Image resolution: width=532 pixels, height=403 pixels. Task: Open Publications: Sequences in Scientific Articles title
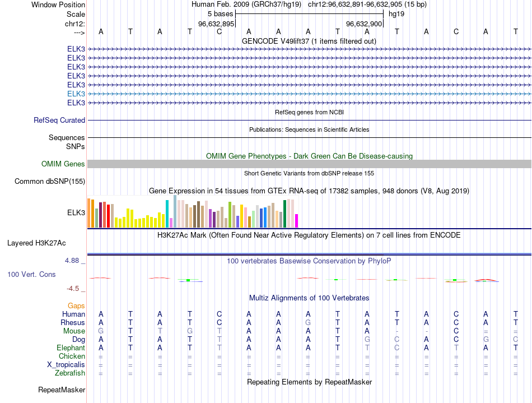(x=309, y=129)
